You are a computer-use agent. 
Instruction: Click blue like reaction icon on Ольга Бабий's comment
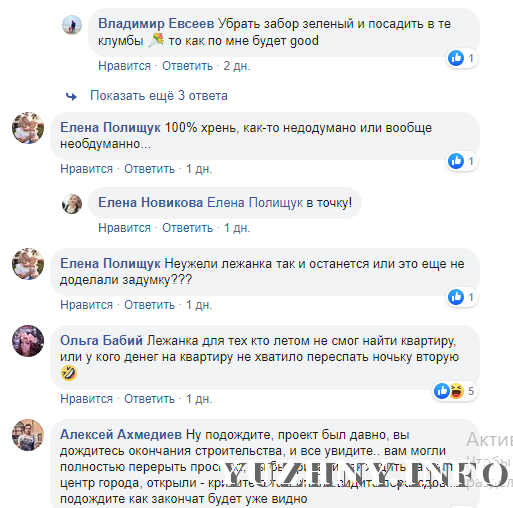point(442,391)
